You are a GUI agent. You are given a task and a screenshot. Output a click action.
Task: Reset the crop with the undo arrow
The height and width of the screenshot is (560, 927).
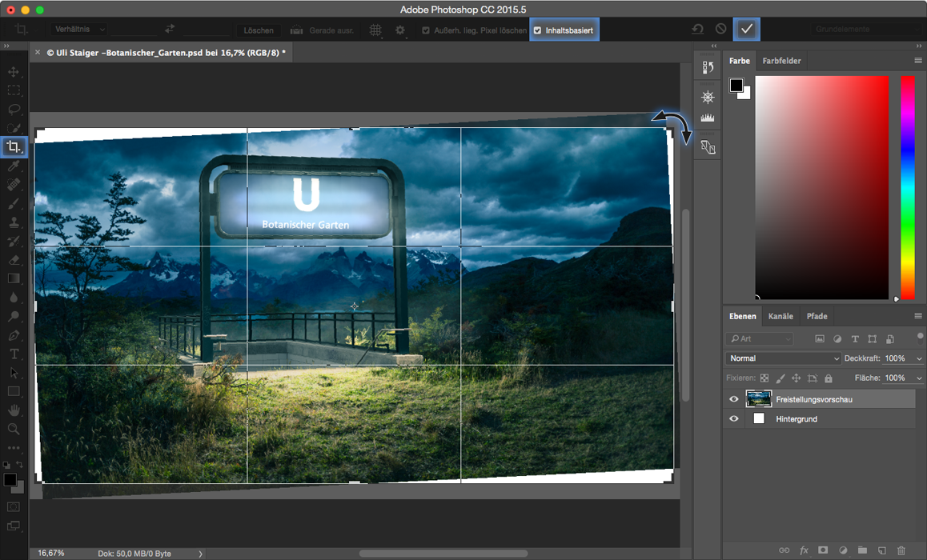pos(697,29)
